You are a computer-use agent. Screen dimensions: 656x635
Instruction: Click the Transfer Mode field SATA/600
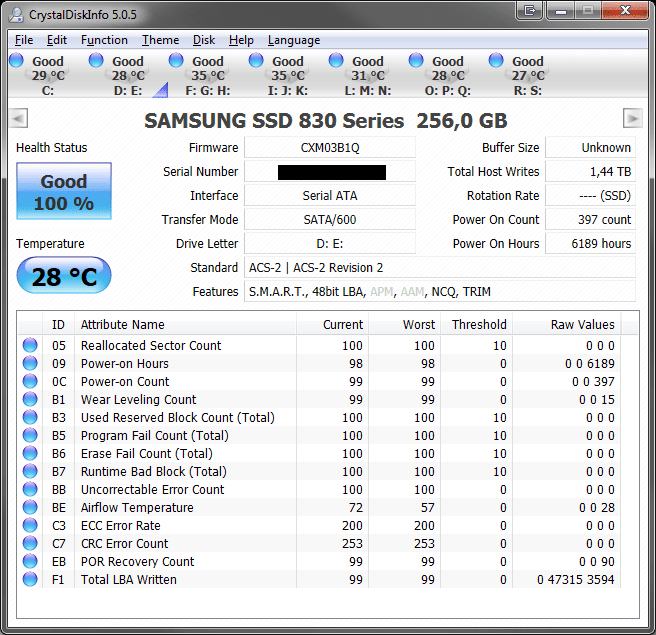[330, 220]
